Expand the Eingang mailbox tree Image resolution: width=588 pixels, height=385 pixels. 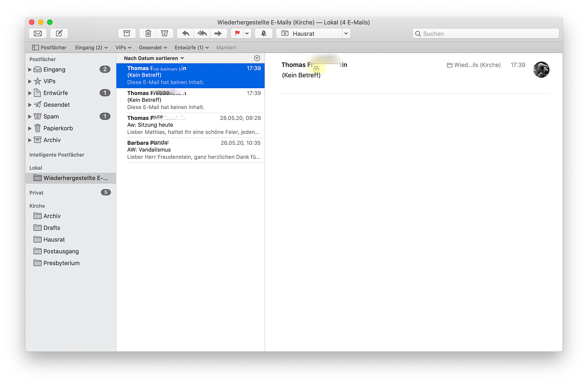tap(30, 69)
